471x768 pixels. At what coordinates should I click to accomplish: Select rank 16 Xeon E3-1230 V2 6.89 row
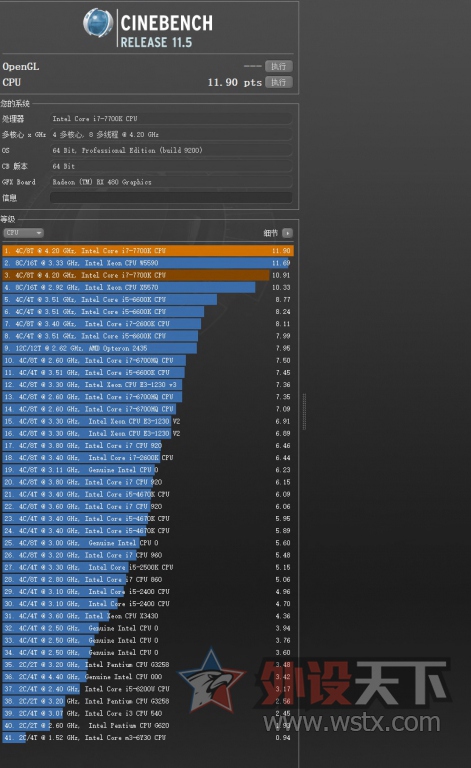(x=148, y=433)
